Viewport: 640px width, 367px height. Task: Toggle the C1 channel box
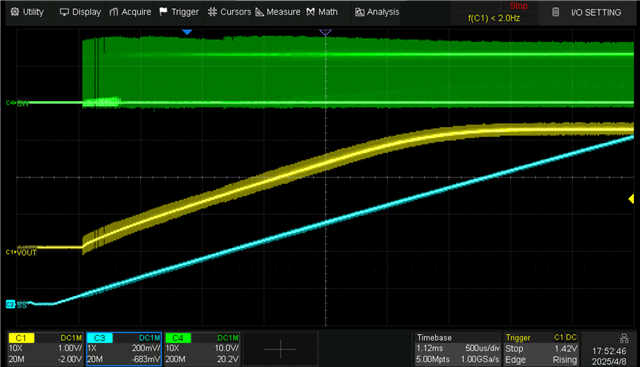pyautogui.click(x=45, y=349)
